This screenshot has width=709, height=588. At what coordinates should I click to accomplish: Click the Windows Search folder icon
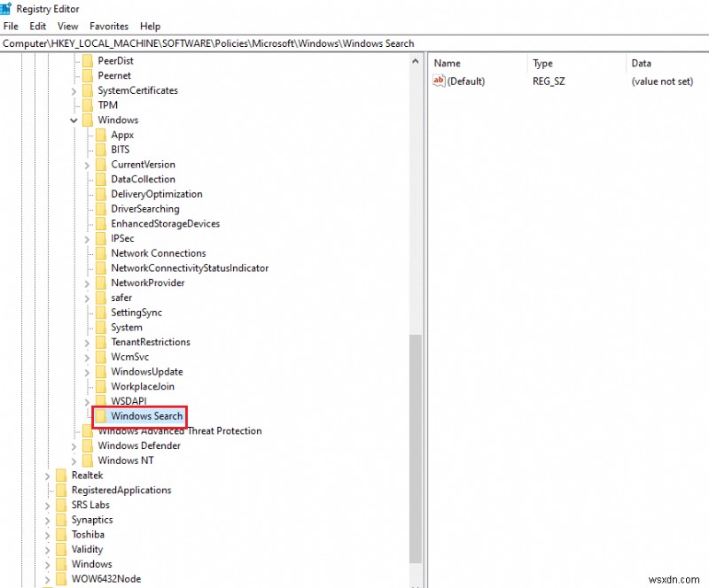(101, 416)
